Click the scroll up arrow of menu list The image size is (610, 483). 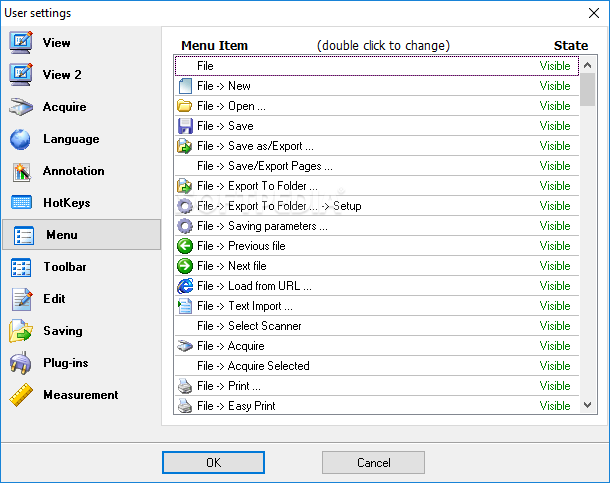tap(587, 65)
